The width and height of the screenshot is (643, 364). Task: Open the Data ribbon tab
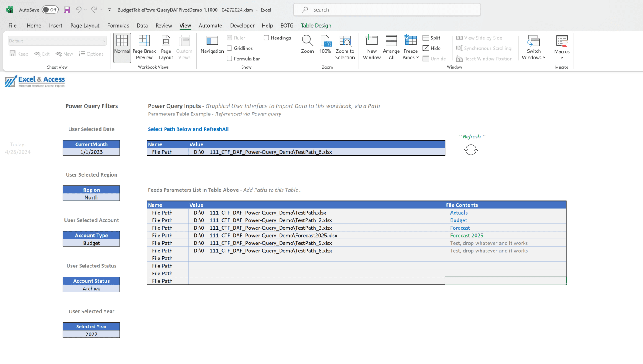pyautogui.click(x=142, y=26)
